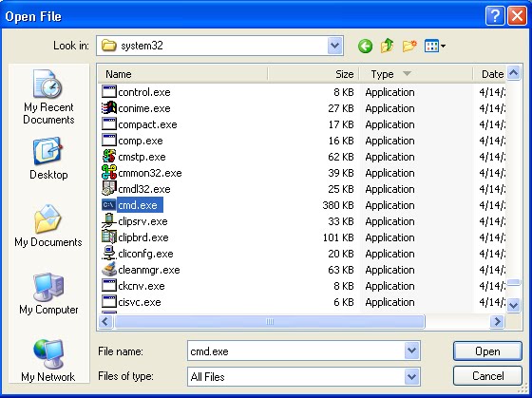Expand the File name dropdown arrow
The height and width of the screenshot is (398, 532).
411,351
